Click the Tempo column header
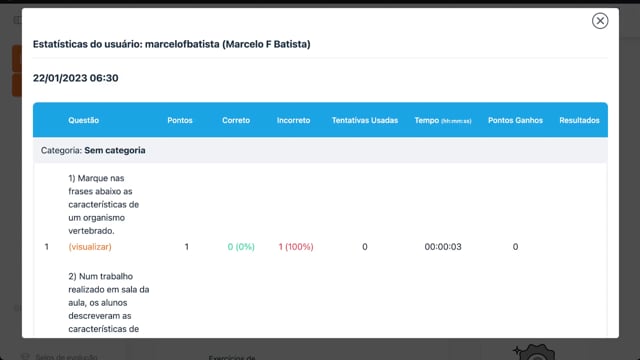This screenshot has height=360, width=640. point(443,120)
